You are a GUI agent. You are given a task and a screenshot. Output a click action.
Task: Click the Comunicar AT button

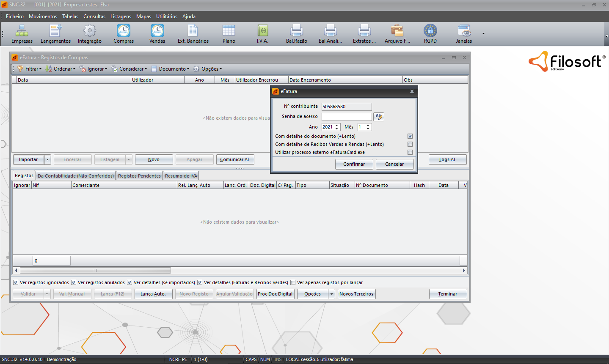(x=235, y=160)
